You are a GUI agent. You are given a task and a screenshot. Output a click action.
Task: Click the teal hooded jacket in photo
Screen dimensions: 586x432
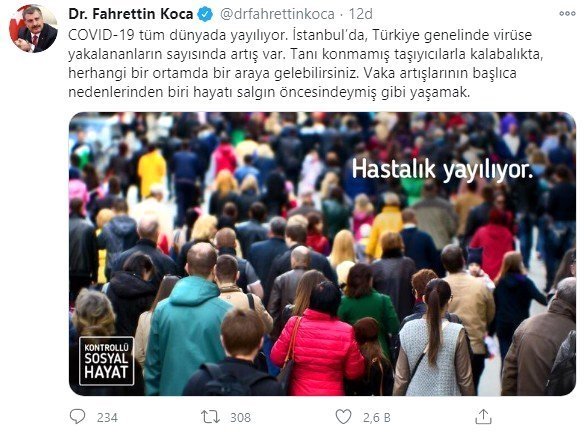(185, 334)
